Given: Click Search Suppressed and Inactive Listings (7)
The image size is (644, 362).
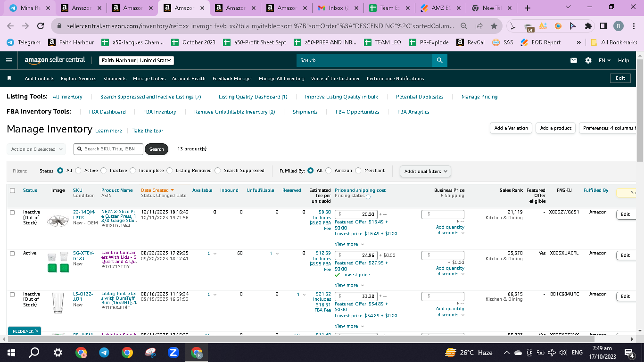Looking at the screenshot, I should coord(151,97).
